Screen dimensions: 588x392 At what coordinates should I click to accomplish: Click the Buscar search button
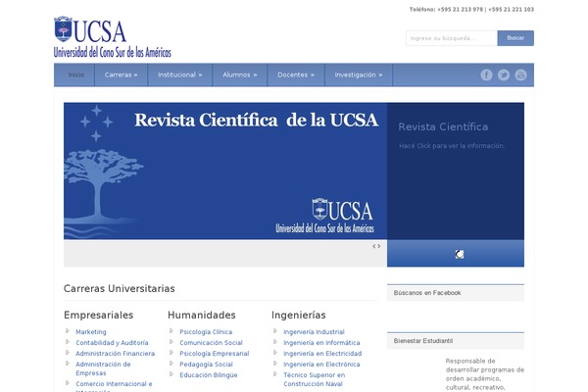point(515,38)
